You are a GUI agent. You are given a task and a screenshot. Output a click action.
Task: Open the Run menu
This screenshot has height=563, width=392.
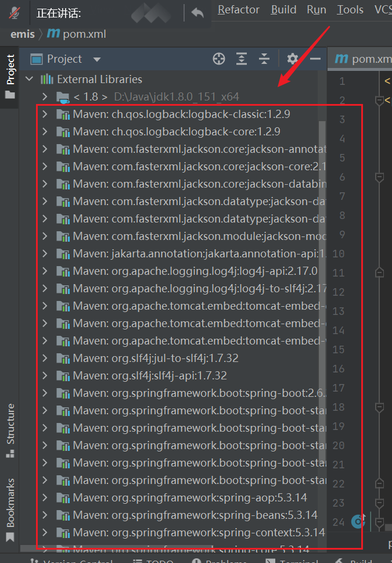point(317,10)
